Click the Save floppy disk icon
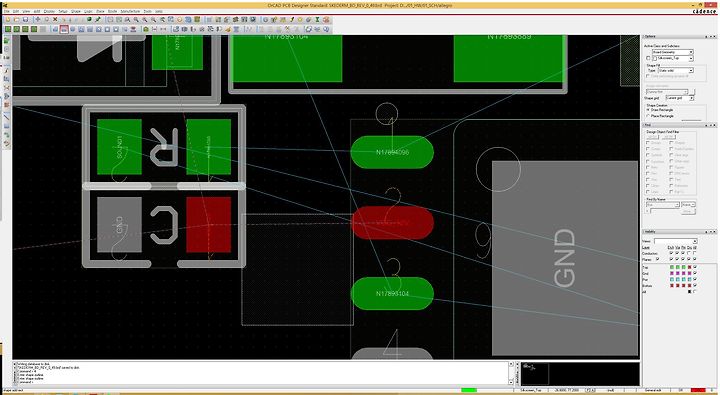The width and height of the screenshot is (720, 395). (x=25, y=19)
